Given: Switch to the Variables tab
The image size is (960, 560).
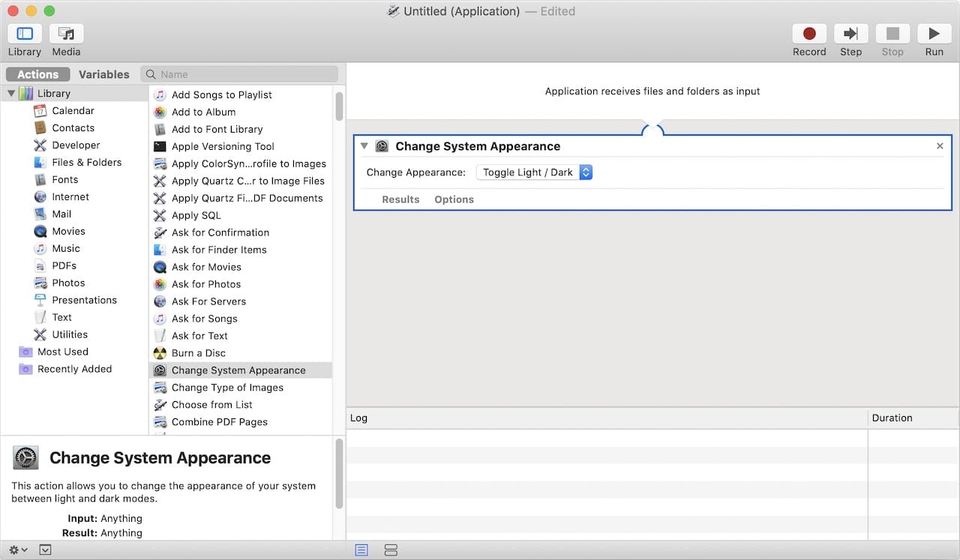Looking at the screenshot, I should point(103,74).
